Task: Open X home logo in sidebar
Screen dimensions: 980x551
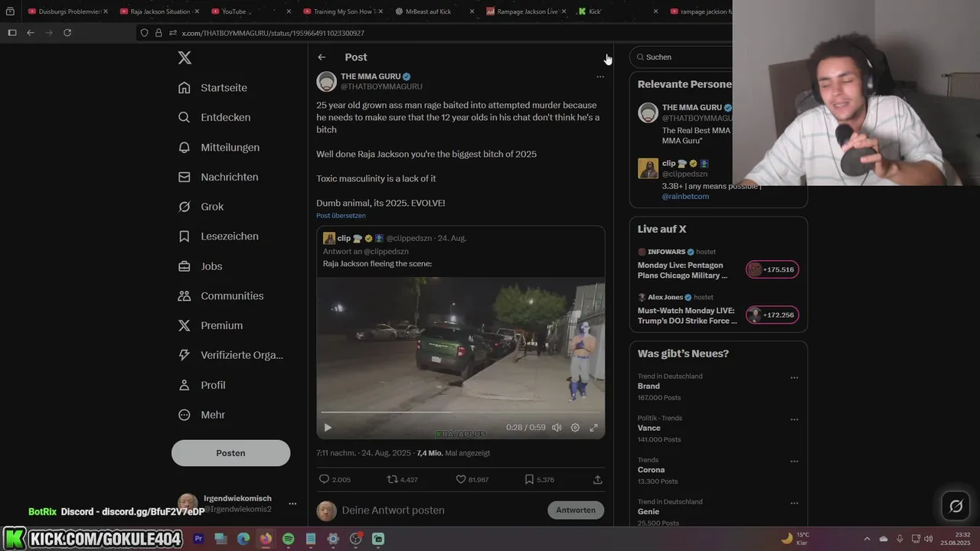Action: (x=185, y=57)
